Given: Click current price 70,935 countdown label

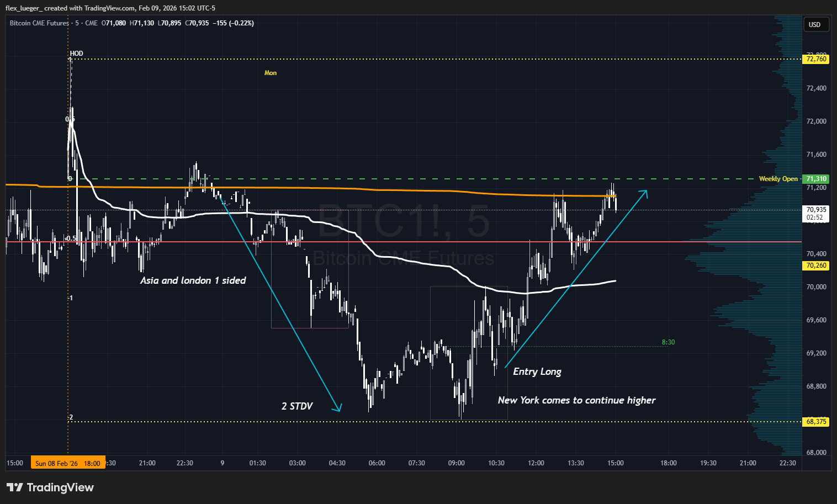Looking at the screenshot, I should click(816, 213).
